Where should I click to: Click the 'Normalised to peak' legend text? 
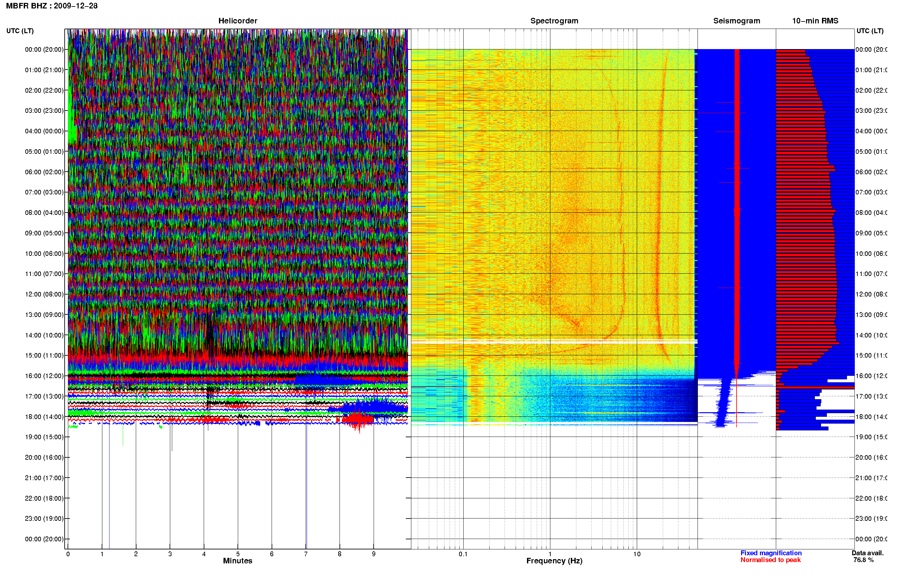(x=770, y=560)
